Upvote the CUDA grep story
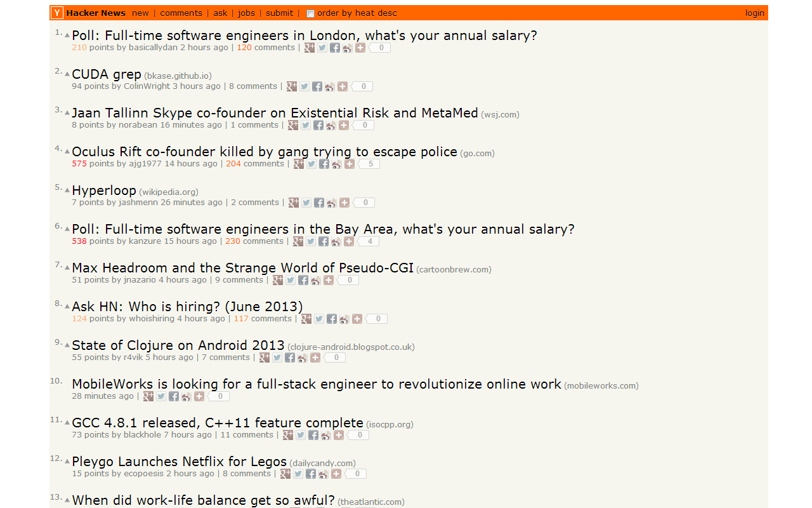 click(67, 74)
